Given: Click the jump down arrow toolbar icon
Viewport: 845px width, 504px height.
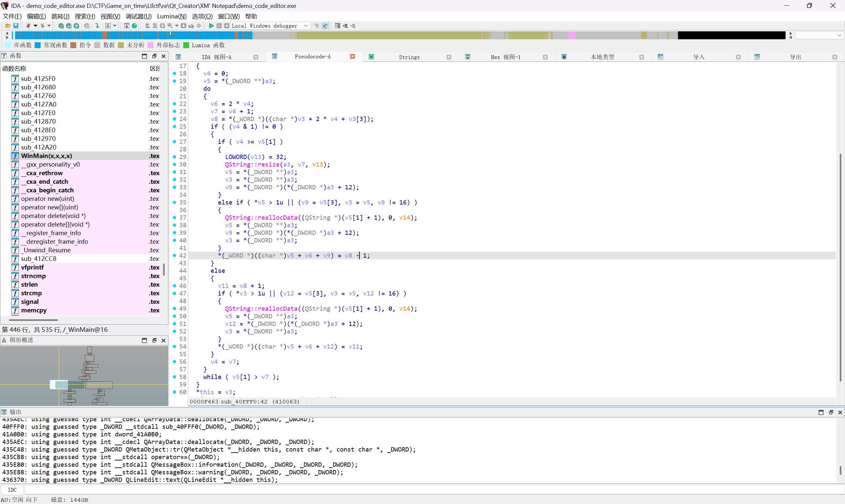Looking at the screenshot, I should tap(97, 26).
